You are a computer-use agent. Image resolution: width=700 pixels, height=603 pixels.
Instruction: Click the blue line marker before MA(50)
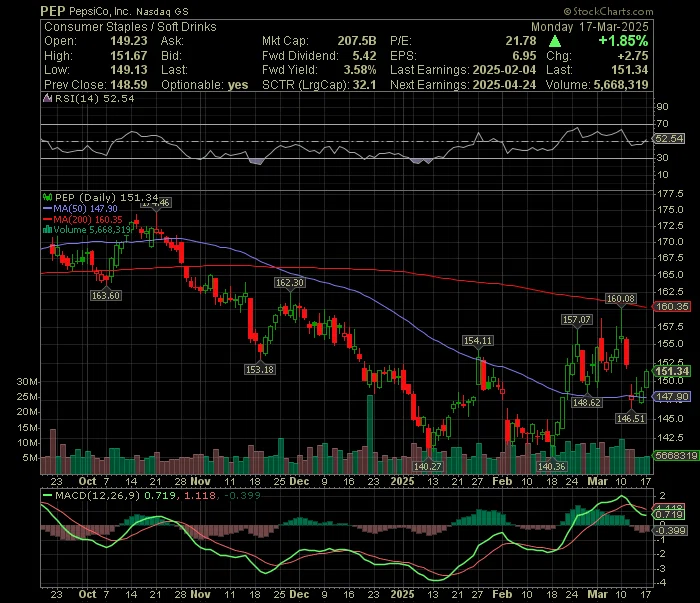pos(47,208)
